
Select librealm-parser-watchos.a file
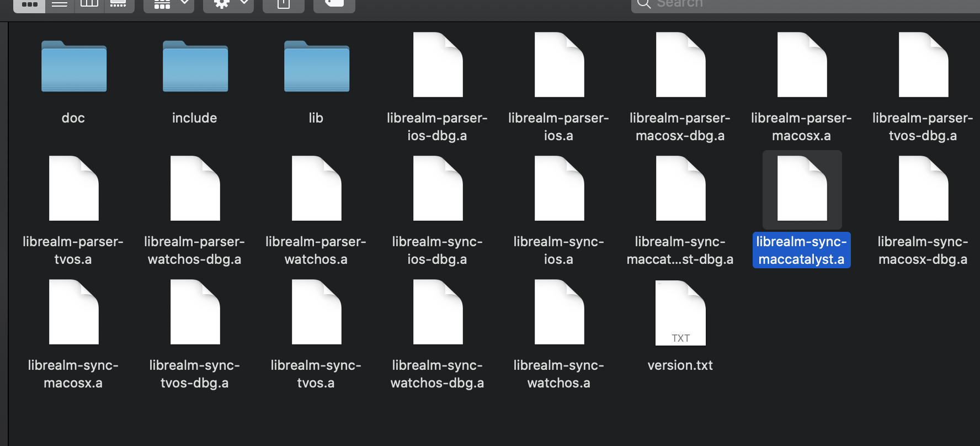coord(316,188)
